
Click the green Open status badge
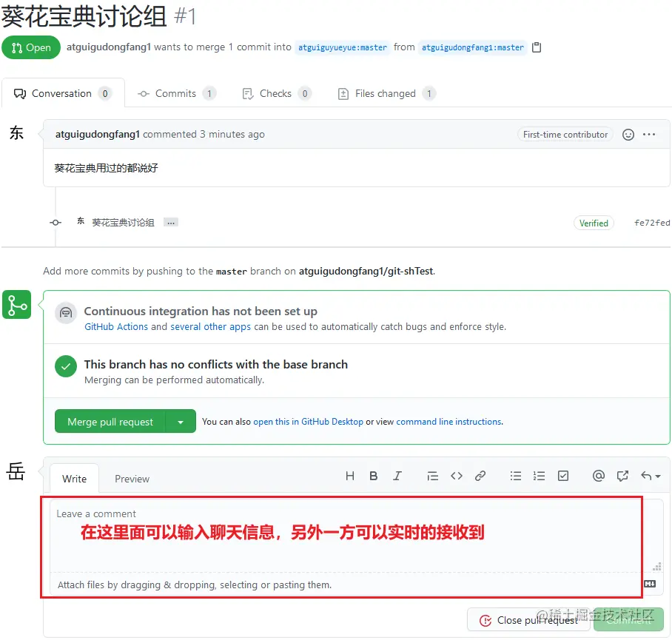click(x=31, y=47)
